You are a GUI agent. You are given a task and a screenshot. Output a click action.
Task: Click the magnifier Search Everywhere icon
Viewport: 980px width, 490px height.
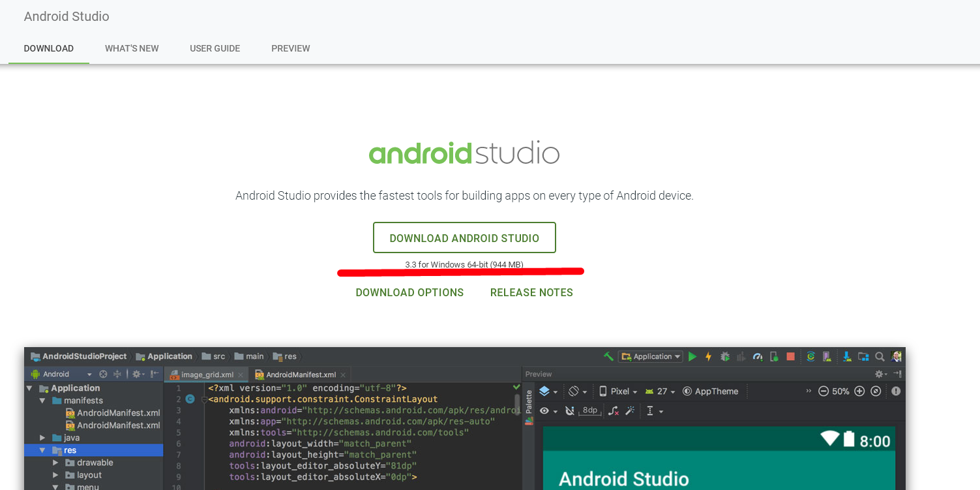pos(880,356)
